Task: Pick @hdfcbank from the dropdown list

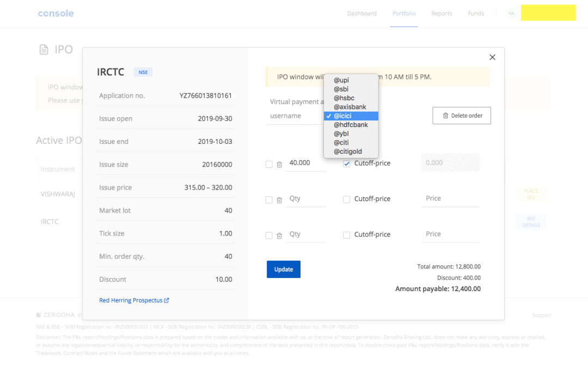Action: pos(351,125)
